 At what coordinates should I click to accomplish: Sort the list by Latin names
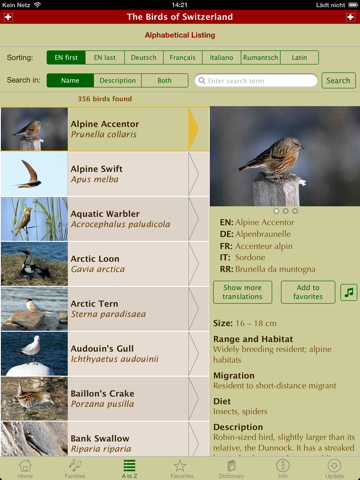coord(300,58)
